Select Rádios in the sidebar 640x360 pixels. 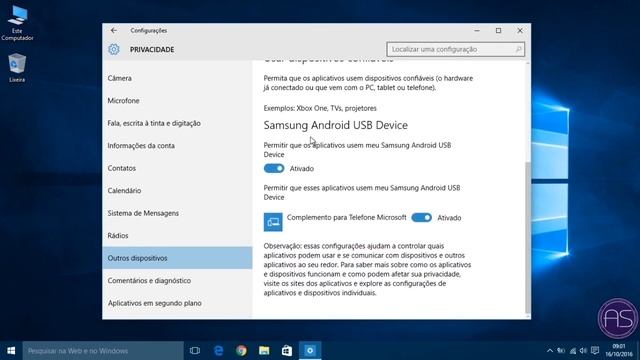(x=177, y=235)
